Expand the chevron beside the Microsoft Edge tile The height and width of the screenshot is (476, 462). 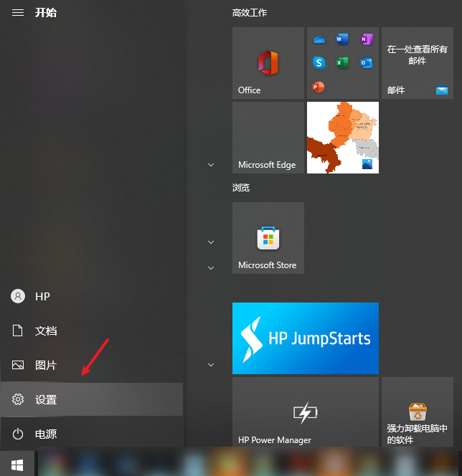click(211, 165)
